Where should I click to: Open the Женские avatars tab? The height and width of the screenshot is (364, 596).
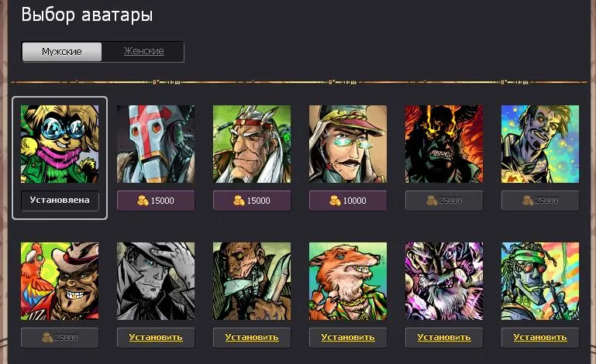click(143, 51)
